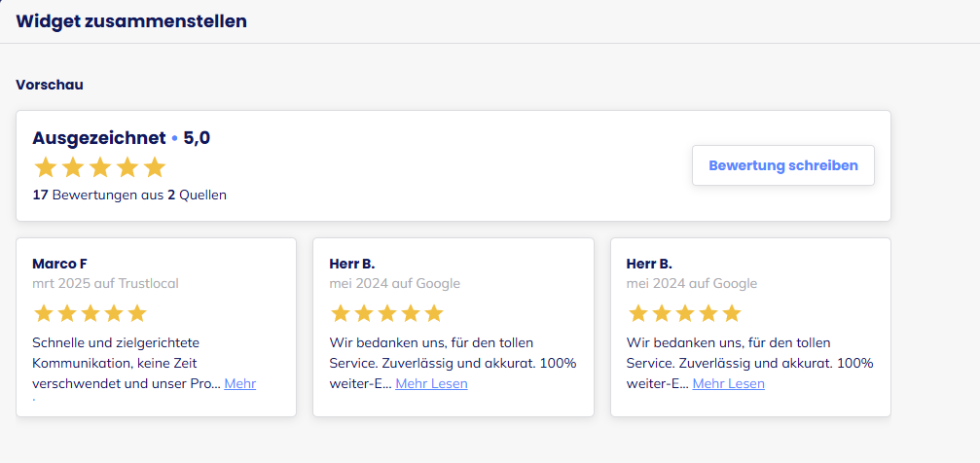Click last star in Marco F review

point(137,313)
